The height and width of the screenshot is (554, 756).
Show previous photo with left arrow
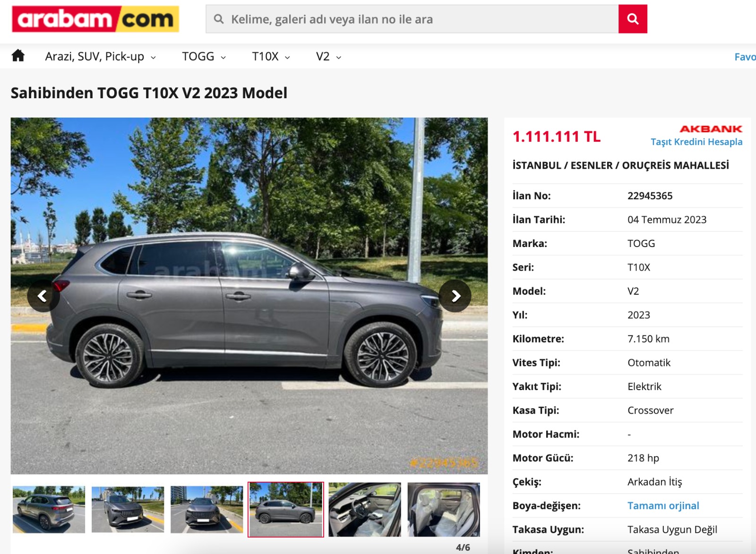tap(43, 296)
